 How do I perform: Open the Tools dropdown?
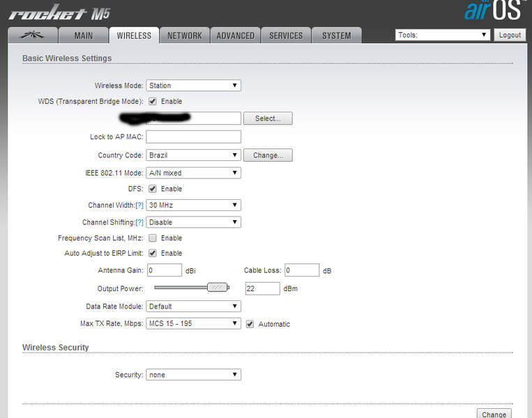tap(443, 35)
